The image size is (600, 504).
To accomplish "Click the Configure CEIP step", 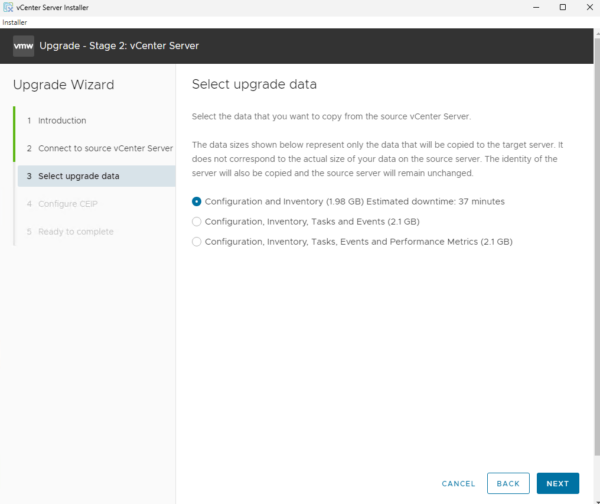I will click(x=68, y=204).
